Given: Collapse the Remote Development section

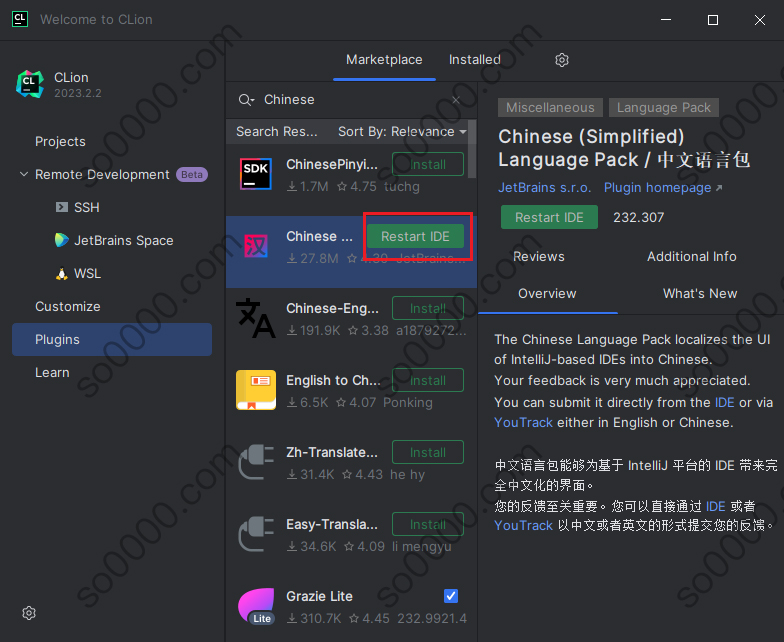Looking at the screenshot, I should [x=24, y=174].
